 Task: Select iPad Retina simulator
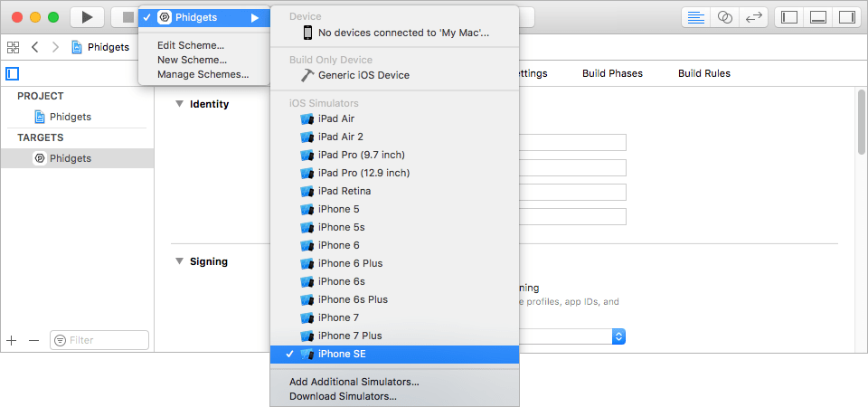(394, 191)
